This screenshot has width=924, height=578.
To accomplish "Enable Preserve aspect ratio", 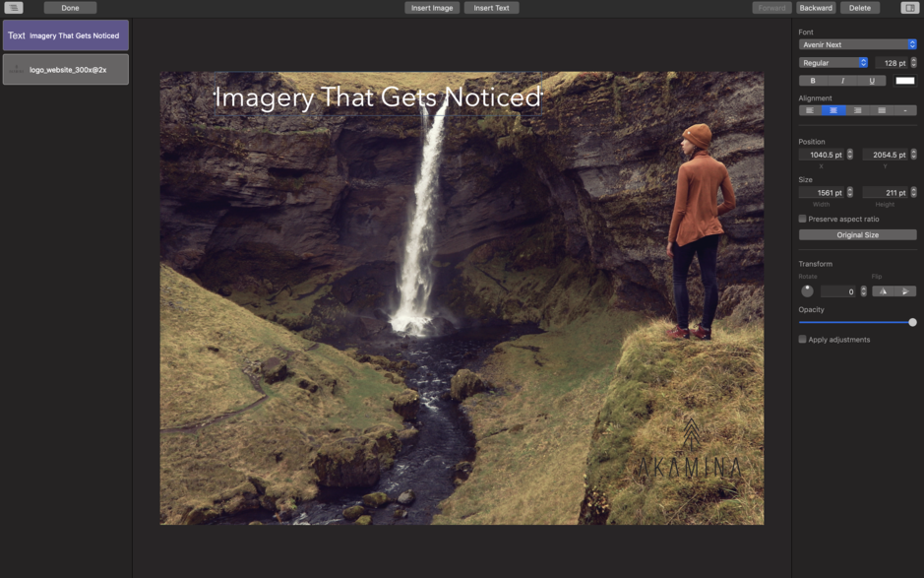I will 802,219.
